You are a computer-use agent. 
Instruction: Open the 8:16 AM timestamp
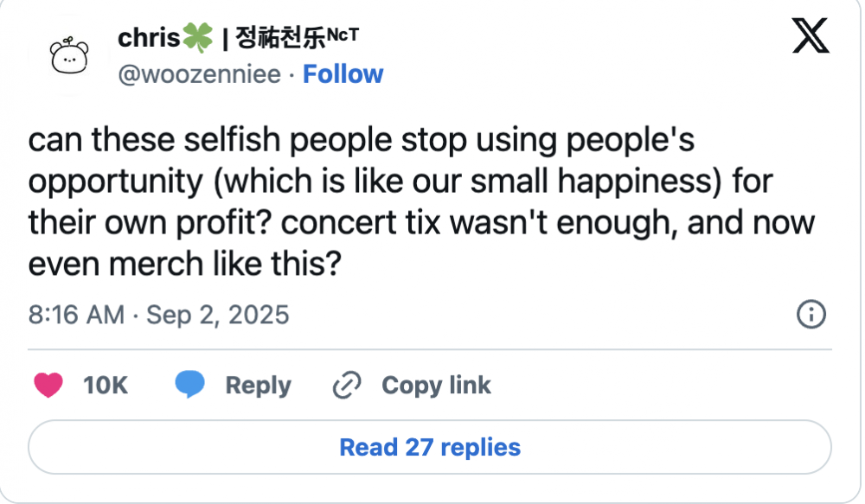pos(77,315)
